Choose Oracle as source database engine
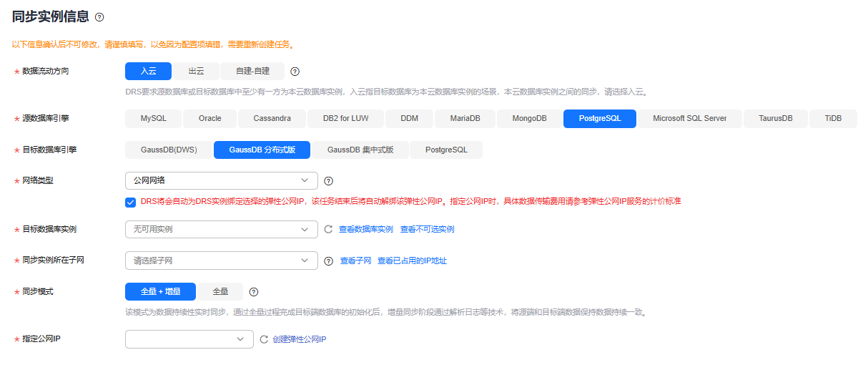868x365 pixels. 209,118
